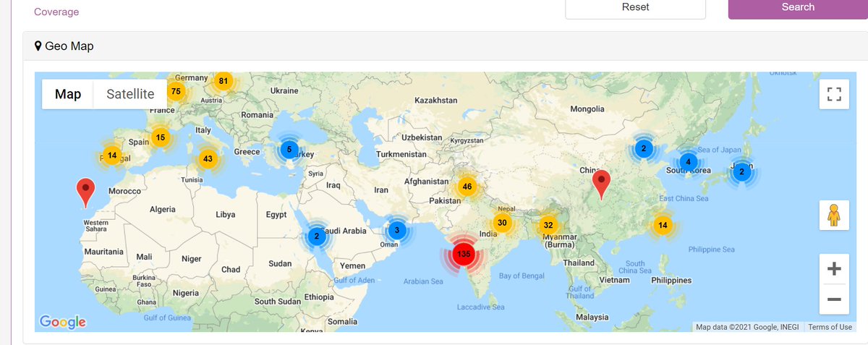Open the 75 cluster near France
Viewport: 868px width, 345px height.
point(176,91)
